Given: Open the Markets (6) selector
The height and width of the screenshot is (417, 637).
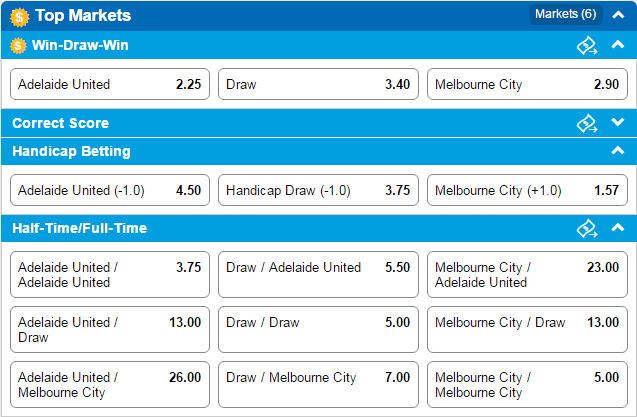Looking at the screenshot, I should 566,15.
